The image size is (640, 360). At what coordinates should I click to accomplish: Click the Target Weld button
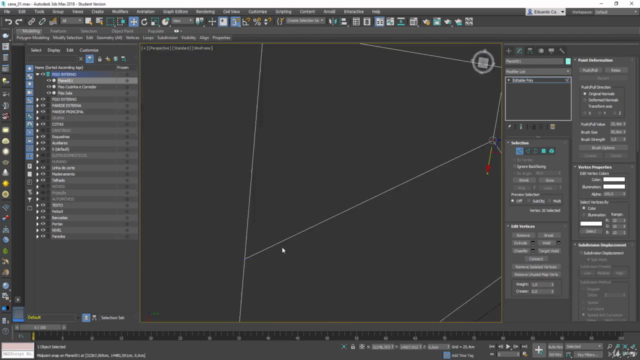point(549,251)
